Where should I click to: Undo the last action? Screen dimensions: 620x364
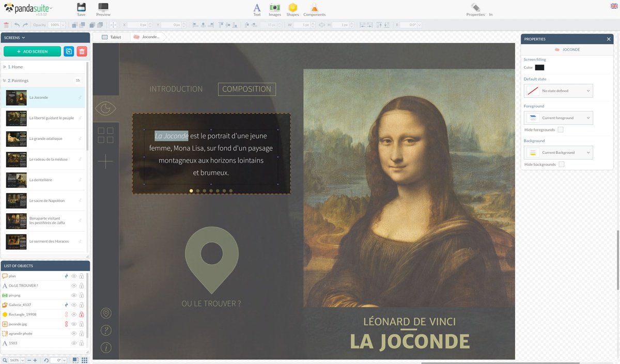click(17, 25)
